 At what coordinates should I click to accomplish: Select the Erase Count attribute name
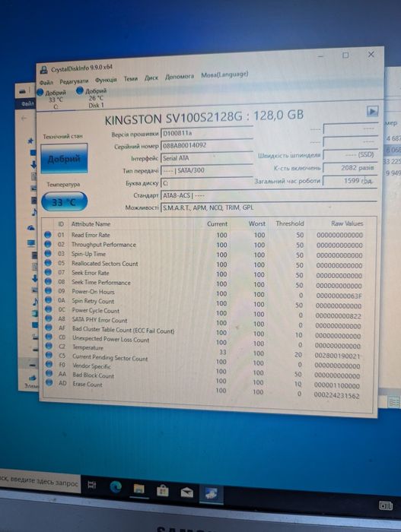click(88, 384)
